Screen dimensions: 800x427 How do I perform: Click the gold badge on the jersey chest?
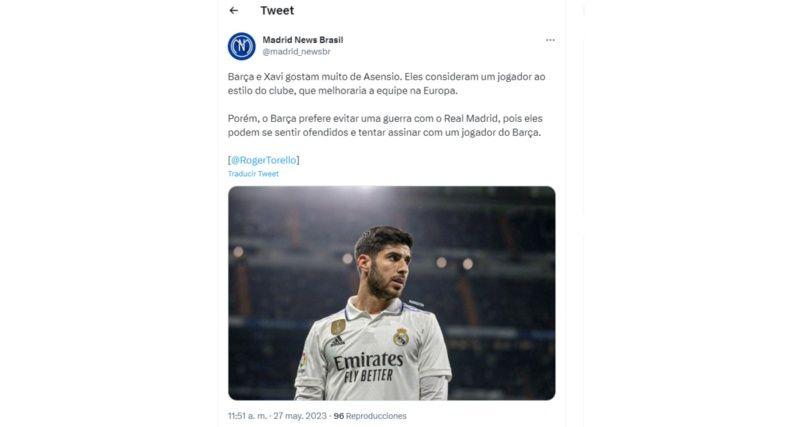tap(338, 326)
